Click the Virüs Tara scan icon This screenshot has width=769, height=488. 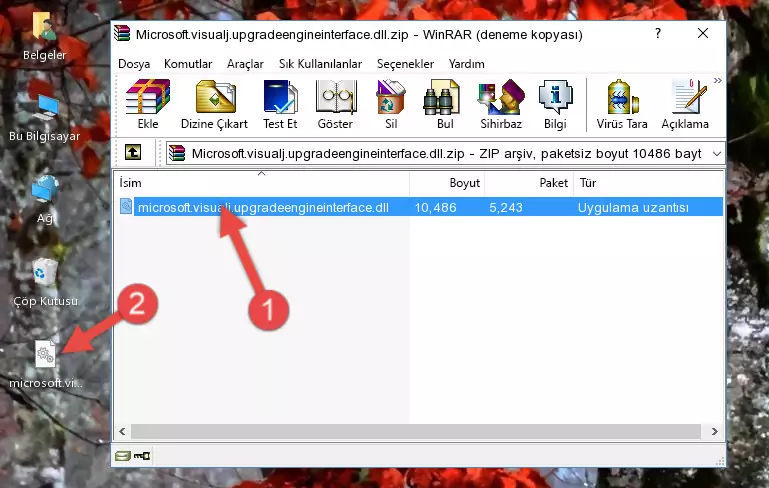click(x=622, y=104)
